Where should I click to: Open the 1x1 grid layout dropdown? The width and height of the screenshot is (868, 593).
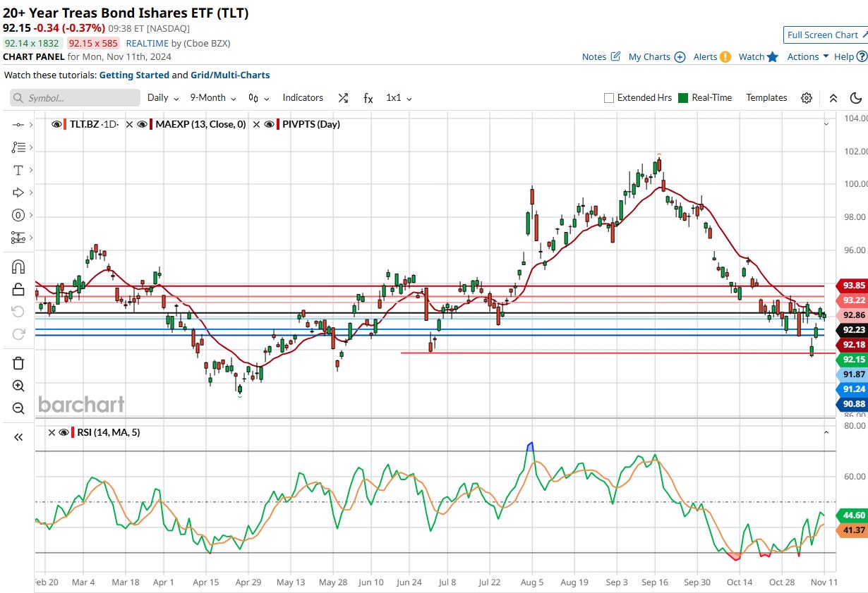coord(399,98)
